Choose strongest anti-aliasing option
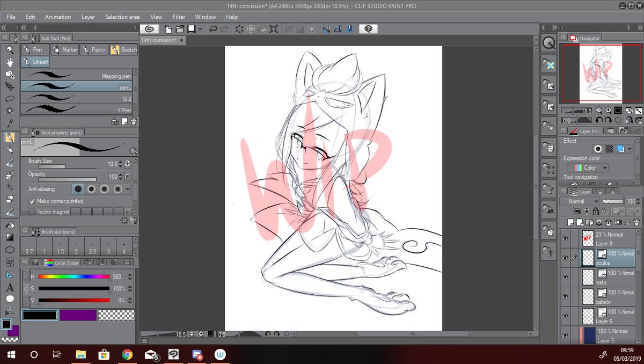The width and height of the screenshot is (644, 364). click(117, 189)
